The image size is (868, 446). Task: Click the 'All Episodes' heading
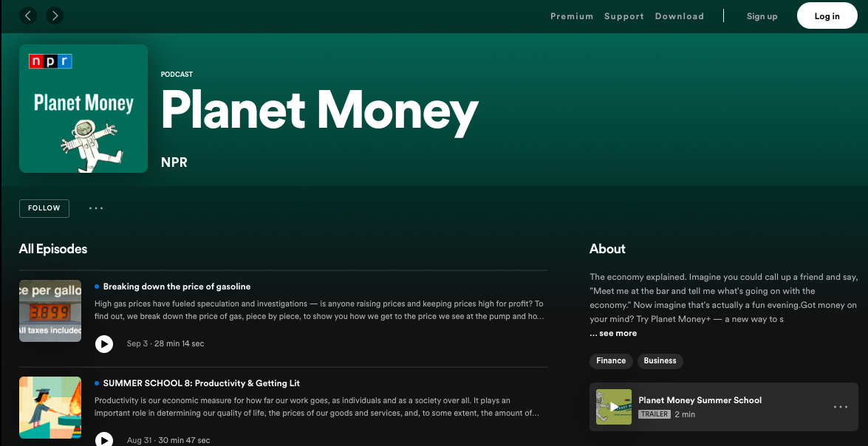(x=53, y=249)
